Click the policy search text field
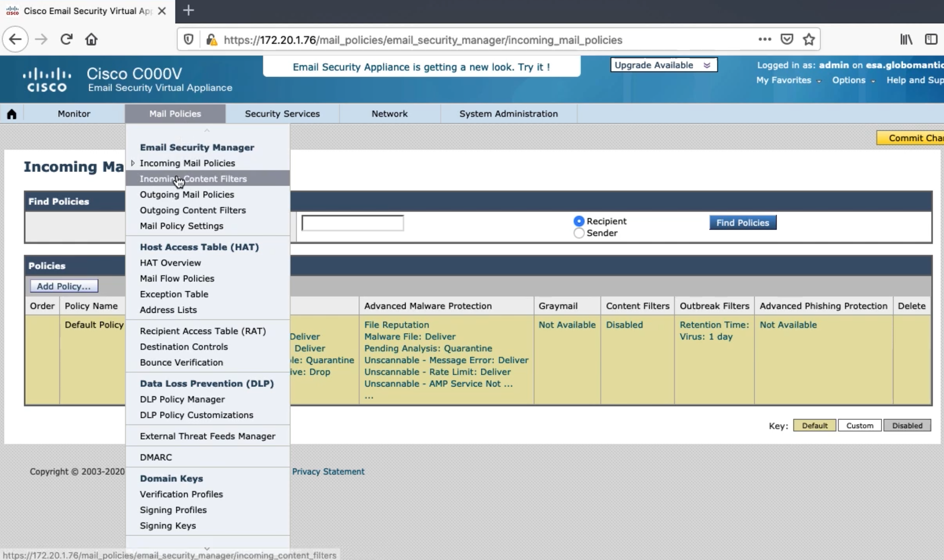944x560 pixels. [x=353, y=223]
